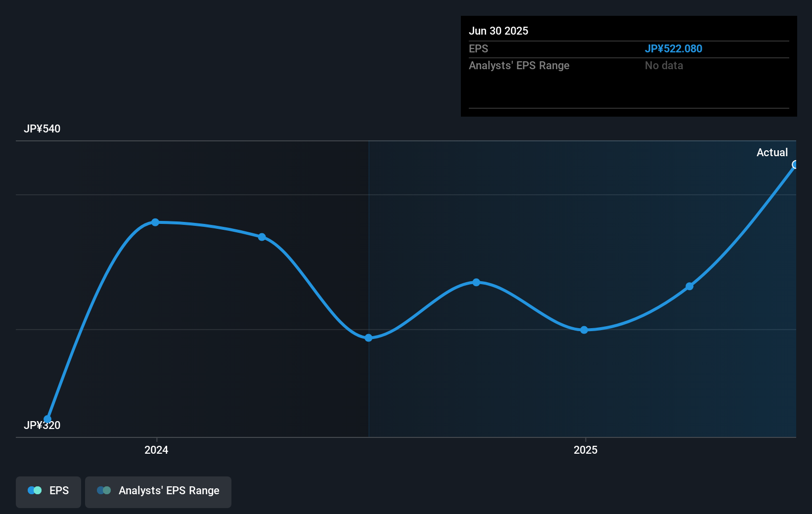Click the 2025 x-axis label
Viewport: 812px width, 514px height.
point(586,450)
